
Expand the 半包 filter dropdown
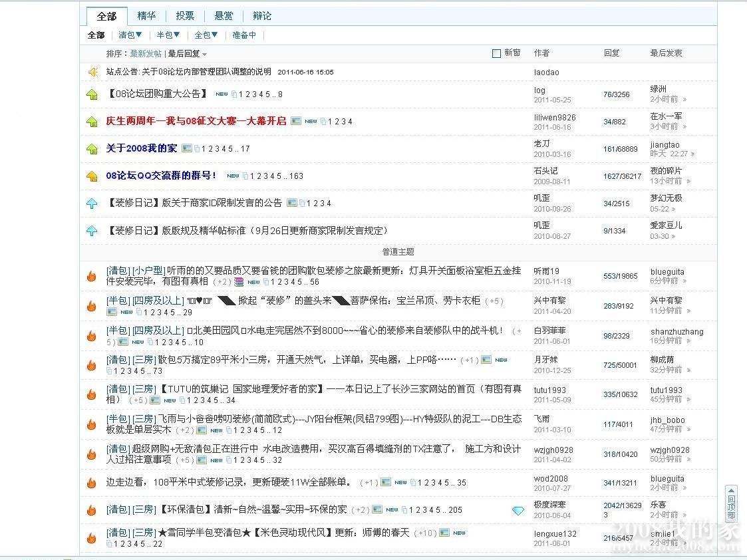pos(168,35)
